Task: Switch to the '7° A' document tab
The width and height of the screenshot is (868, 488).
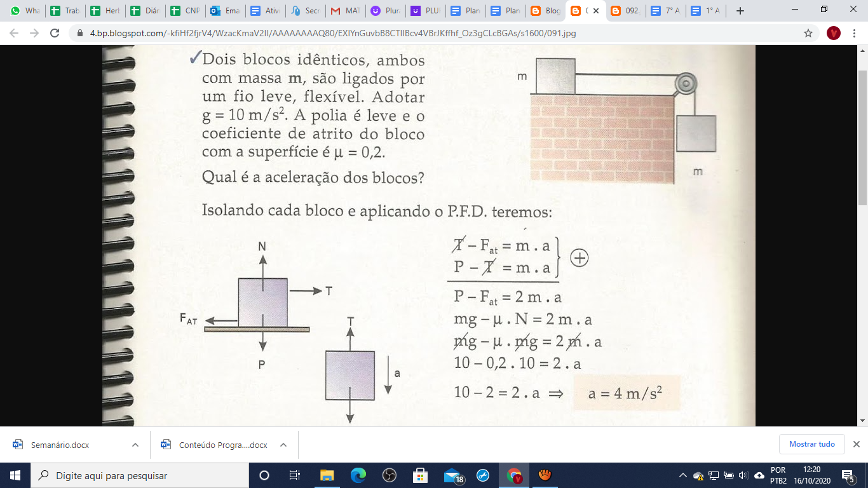Action: coord(664,11)
